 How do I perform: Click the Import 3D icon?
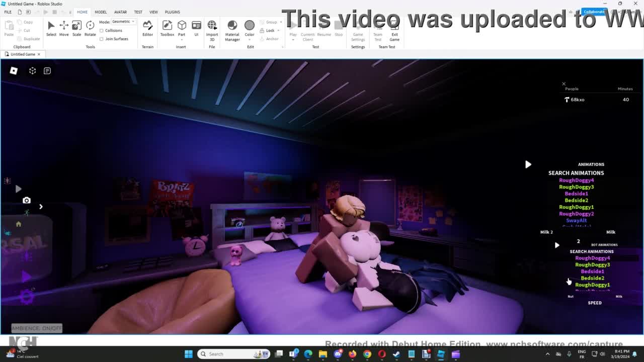[x=212, y=28]
